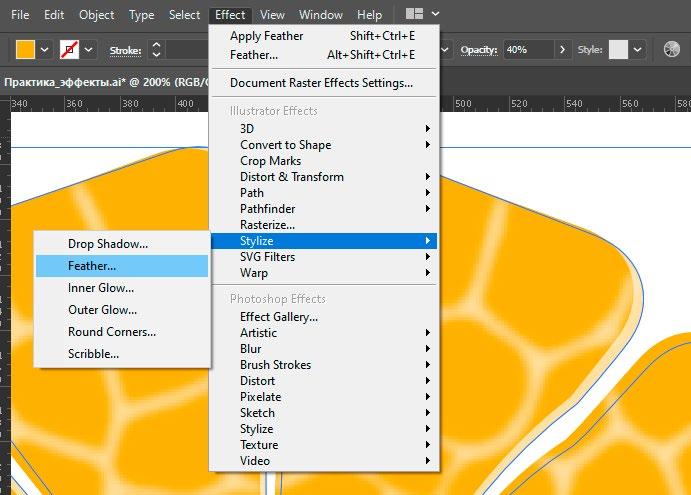
Task: Expand the Video effects submenu
Action: point(323,461)
